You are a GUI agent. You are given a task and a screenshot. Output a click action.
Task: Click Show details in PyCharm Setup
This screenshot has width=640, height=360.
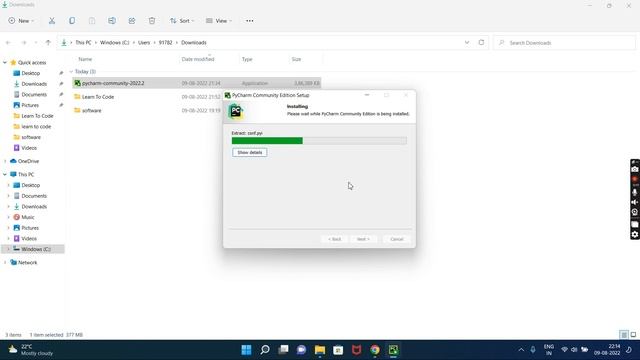(250, 153)
